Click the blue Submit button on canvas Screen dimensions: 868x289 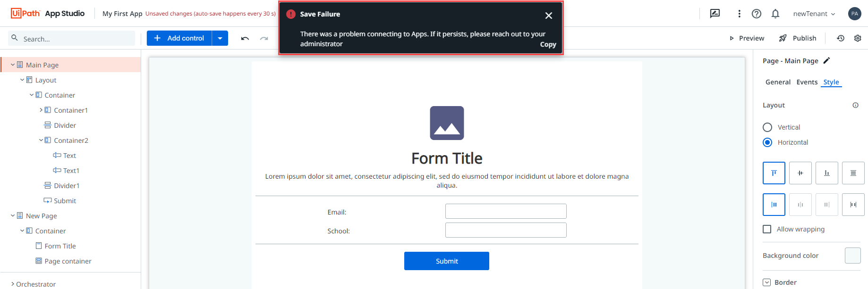pyautogui.click(x=447, y=261)
